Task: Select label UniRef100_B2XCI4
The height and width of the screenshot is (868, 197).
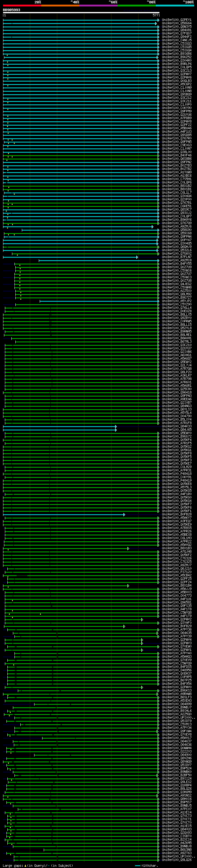Action: 177,839
